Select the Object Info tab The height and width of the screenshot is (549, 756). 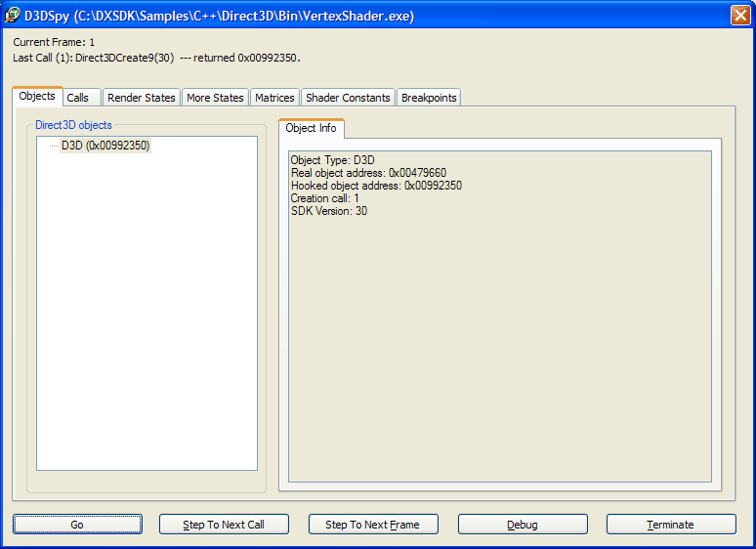311,128
